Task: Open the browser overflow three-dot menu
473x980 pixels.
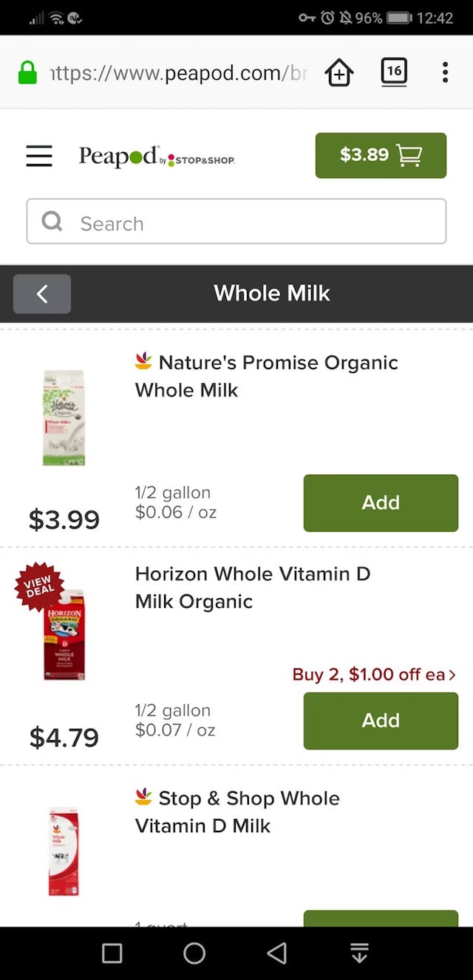Action: [445, 72]
